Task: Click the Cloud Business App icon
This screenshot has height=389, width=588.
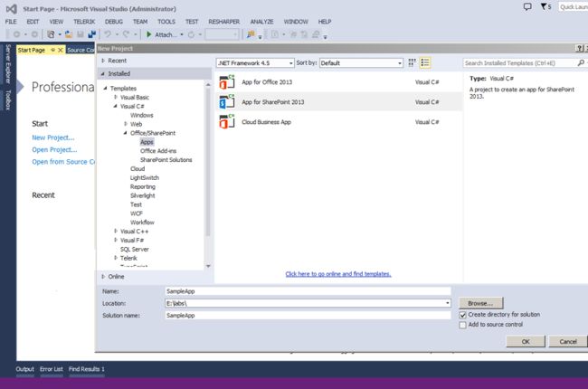Action: pos(227,122)
